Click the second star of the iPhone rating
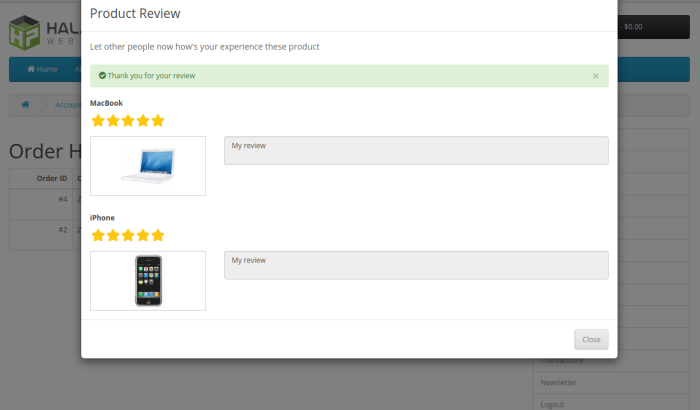 [x=113, y=235]
